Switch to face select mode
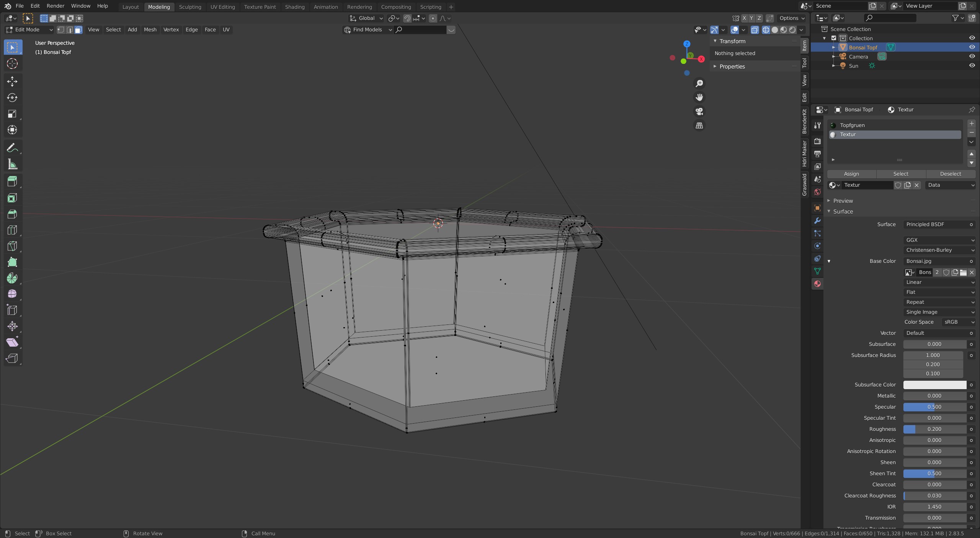 click(x=78, y=30)
